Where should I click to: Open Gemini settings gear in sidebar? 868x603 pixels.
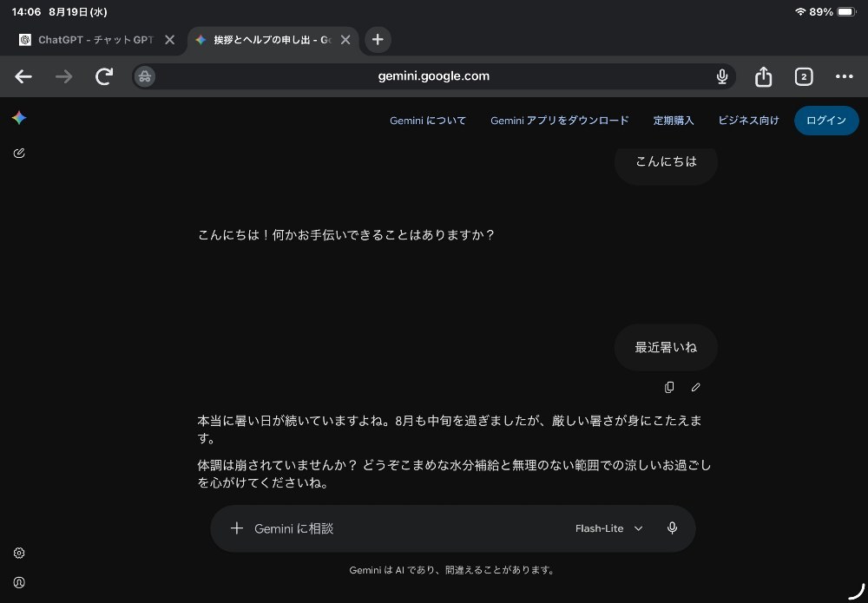click(x=19, y=553)
